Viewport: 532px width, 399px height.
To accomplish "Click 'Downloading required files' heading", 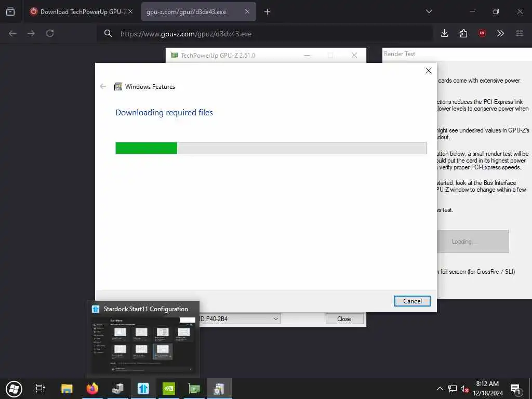I will pyautogui.click(x=164, y=113).
